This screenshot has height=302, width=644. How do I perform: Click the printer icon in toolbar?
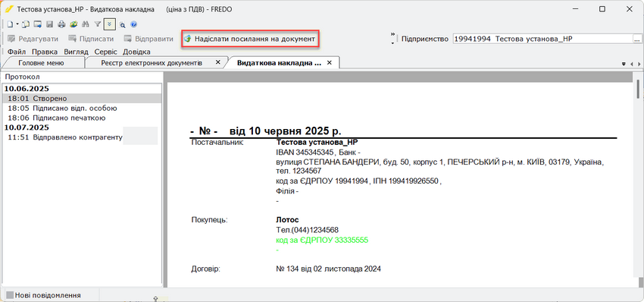61,24
